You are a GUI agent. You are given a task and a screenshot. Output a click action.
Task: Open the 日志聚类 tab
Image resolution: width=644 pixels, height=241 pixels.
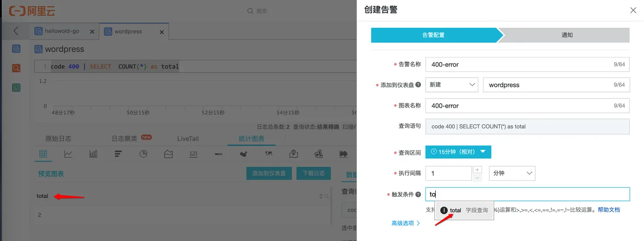[125, 138]
